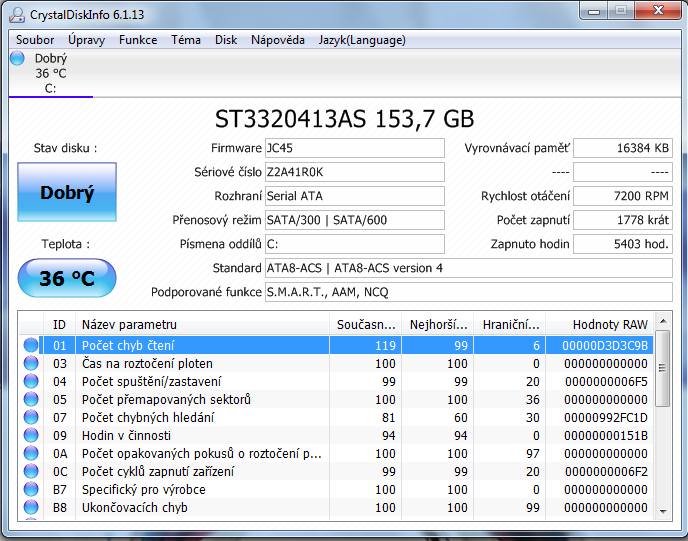Click the Sériové číslo value field

(354, 171)
